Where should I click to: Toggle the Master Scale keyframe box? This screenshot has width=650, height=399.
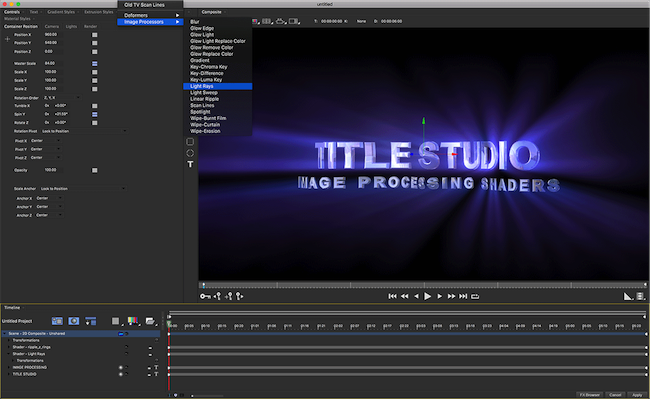click(95, 64)
